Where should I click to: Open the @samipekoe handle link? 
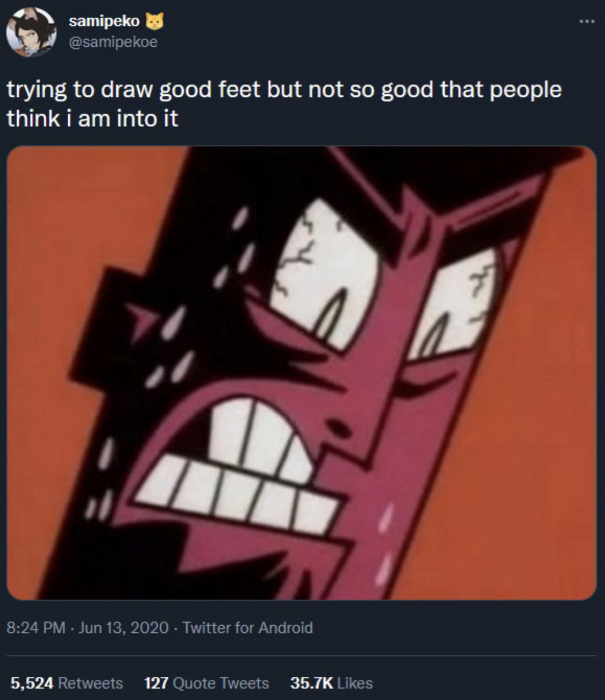tap(113, 42)
